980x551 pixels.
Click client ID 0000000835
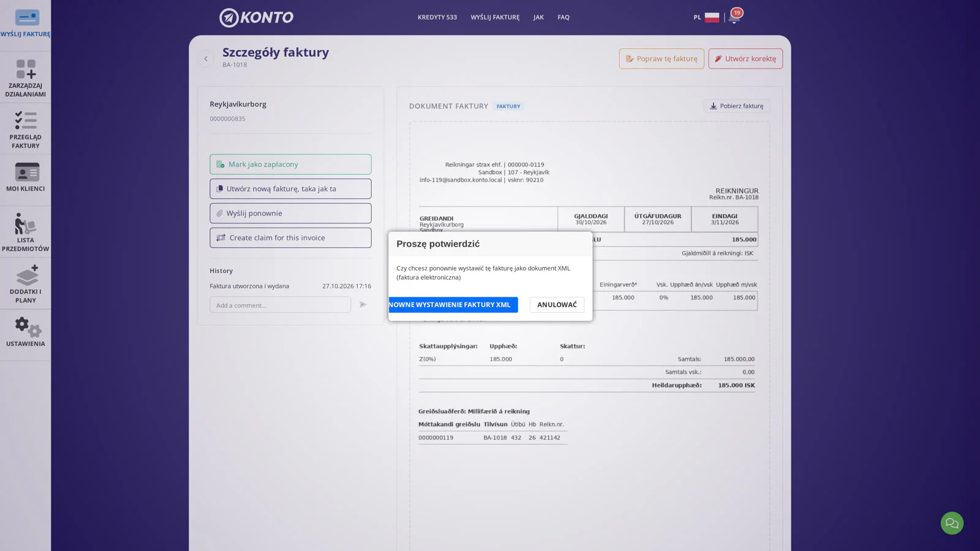[x=227, y=119]
